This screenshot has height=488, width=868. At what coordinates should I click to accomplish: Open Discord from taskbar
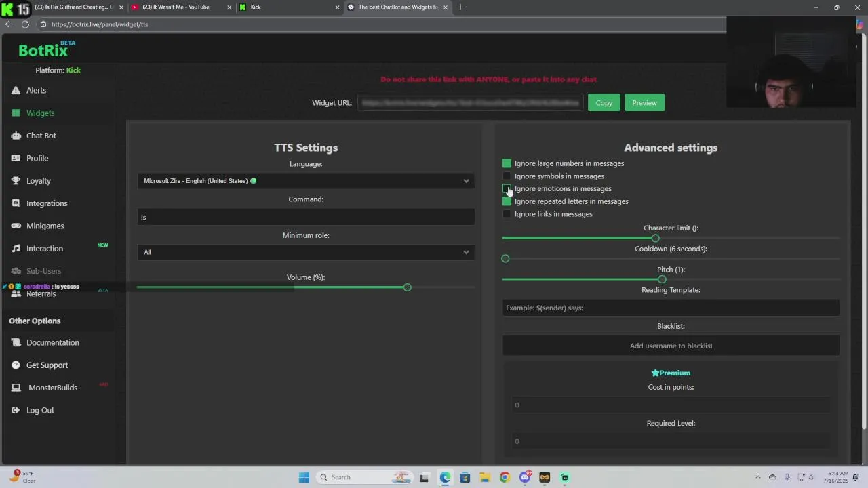(524, 477)
